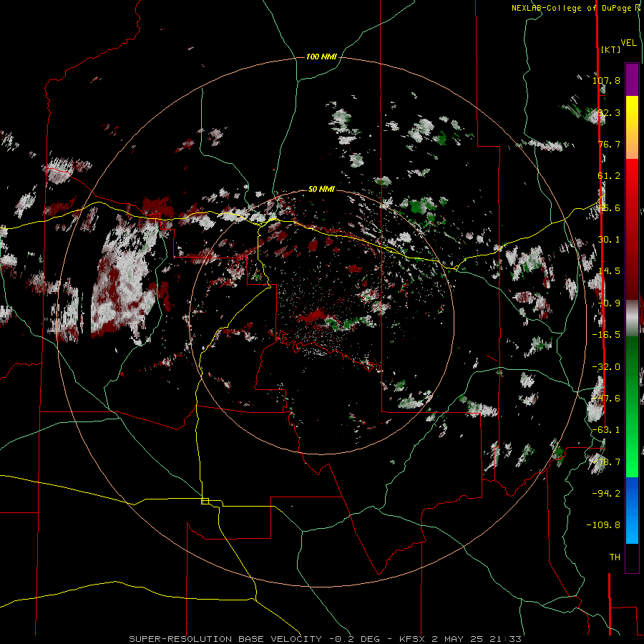Viewport: 644px width, 644px height.
Task: Click the small yellow square map marker
Action: [205, 501]
